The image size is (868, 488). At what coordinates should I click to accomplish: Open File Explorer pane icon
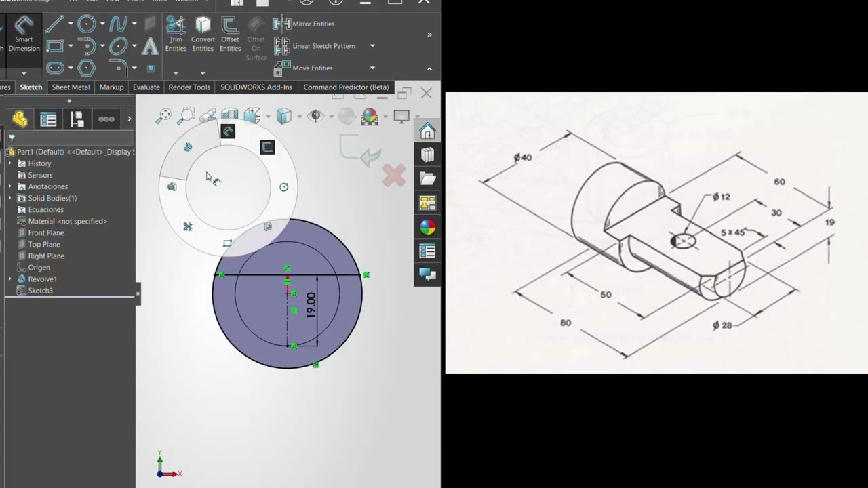[427, 179]
